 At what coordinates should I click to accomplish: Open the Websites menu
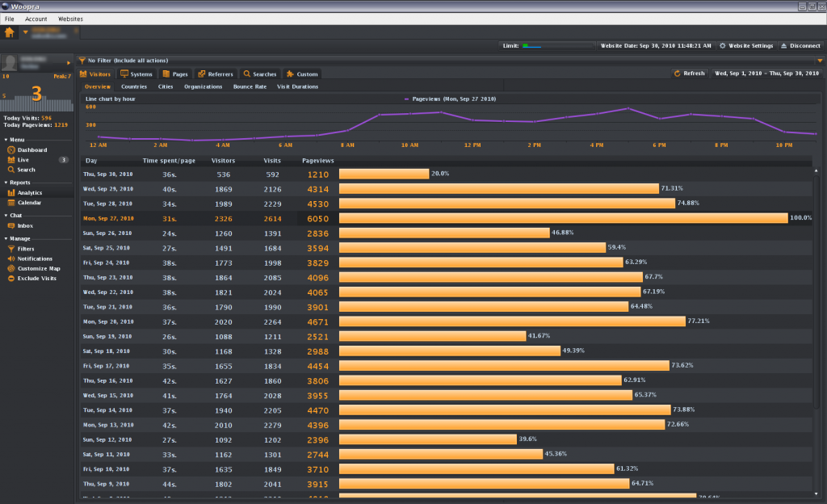pos(70,19)
